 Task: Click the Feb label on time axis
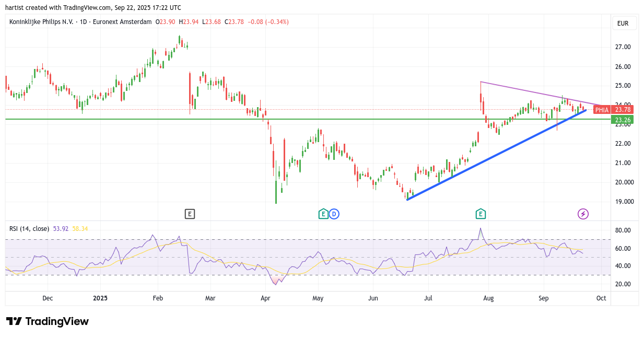(x=158, y=298)
